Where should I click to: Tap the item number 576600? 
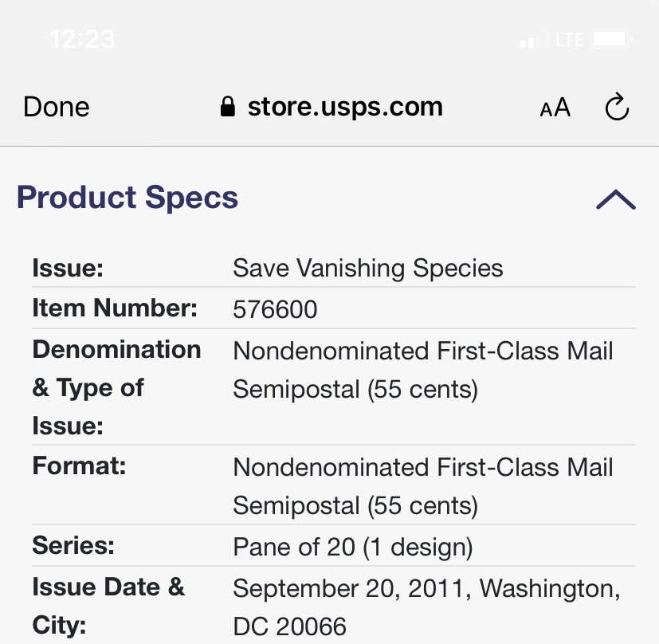point(275,309)
